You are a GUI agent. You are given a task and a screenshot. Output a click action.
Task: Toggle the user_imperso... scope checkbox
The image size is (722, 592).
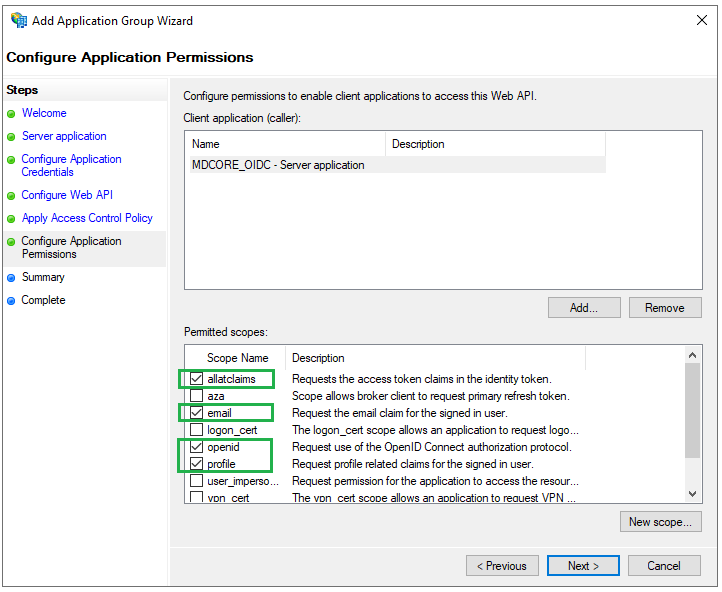[197, 481]
